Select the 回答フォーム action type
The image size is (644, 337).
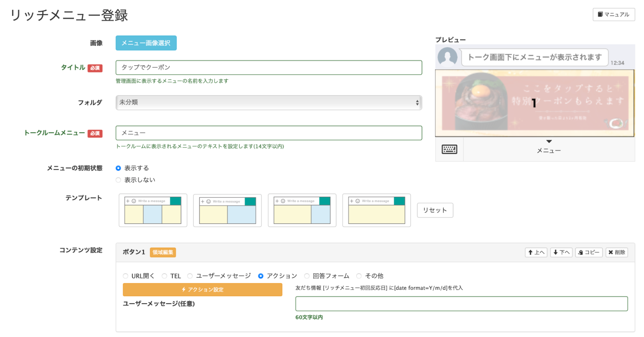(306, 276)
